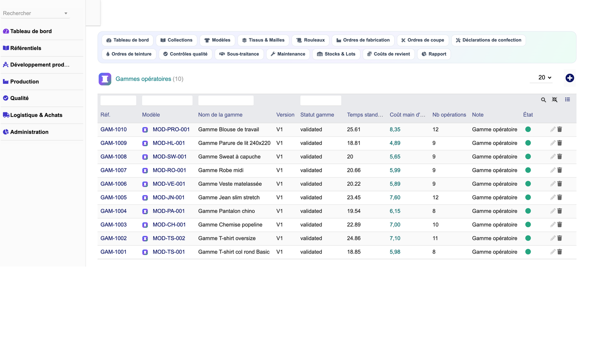This screenshot has height=364, width=589.
Task: Delete GAM-1003 with its trash icon
Action: pyautogui.click(x=560, y=225)
